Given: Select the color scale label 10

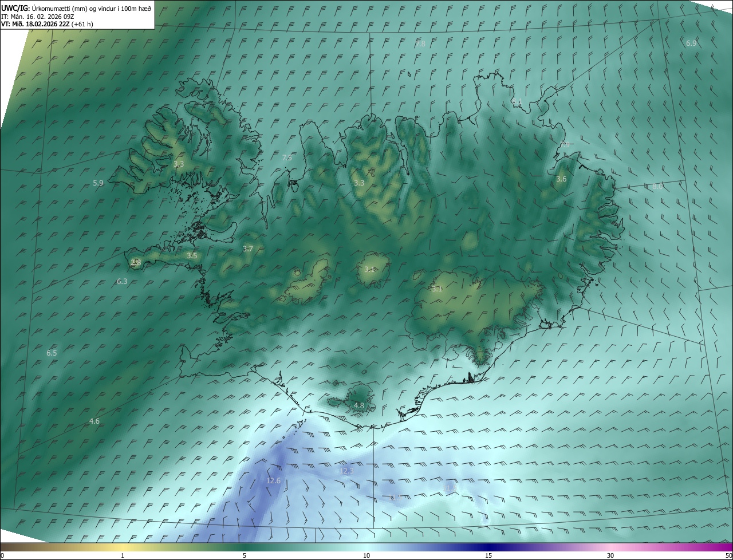Looking at the screenshot, I should 366,555.
